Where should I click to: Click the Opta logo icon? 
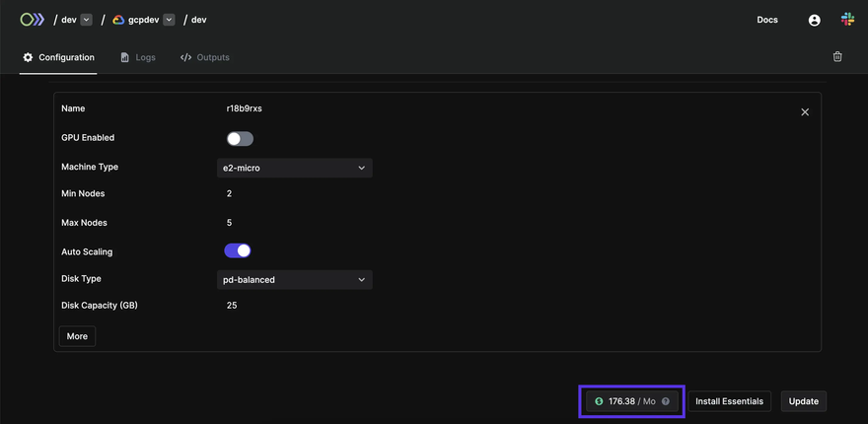[x=33, y=20]
